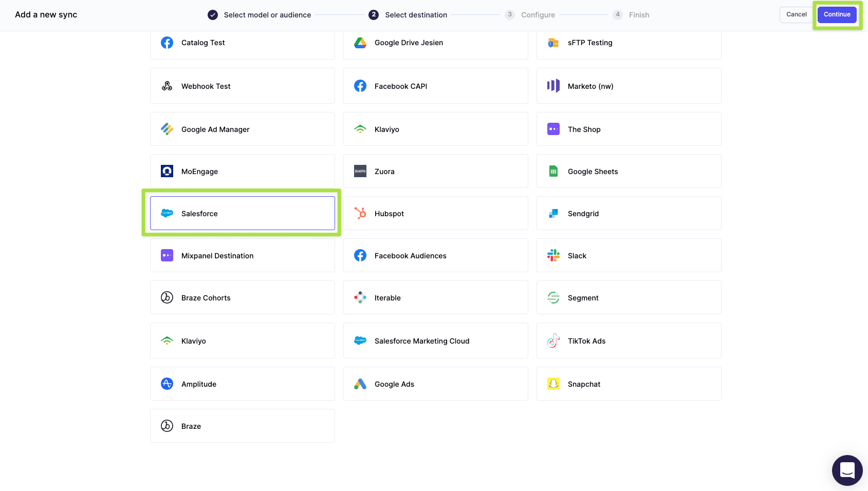Viewport: 868px width, 491px height.
Task: Click the Hubspot sprocket icon
Action: coord(360,213)
